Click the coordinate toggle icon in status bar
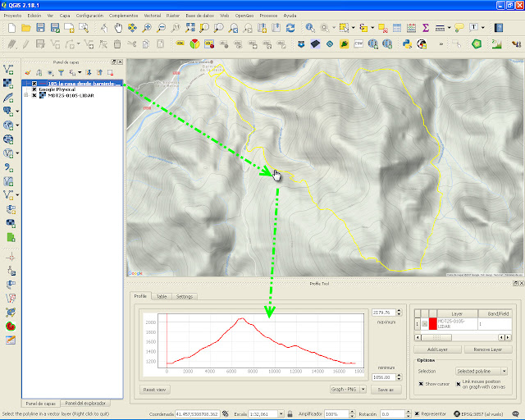Image resolution: width=525 pixels, height=420 pixels. 226,414
